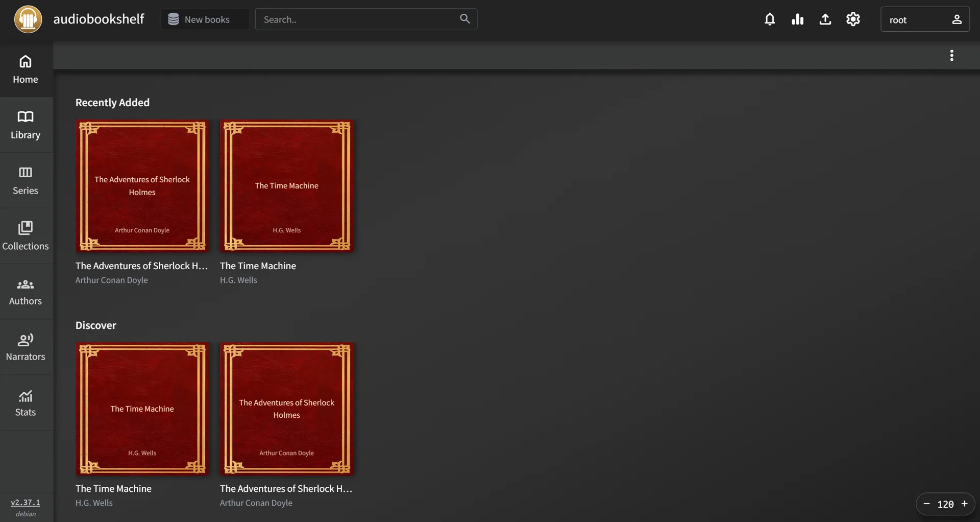Click the search magnifier icon
The height and width of the screenshot is (522, 980).
(x=464, y=19)
